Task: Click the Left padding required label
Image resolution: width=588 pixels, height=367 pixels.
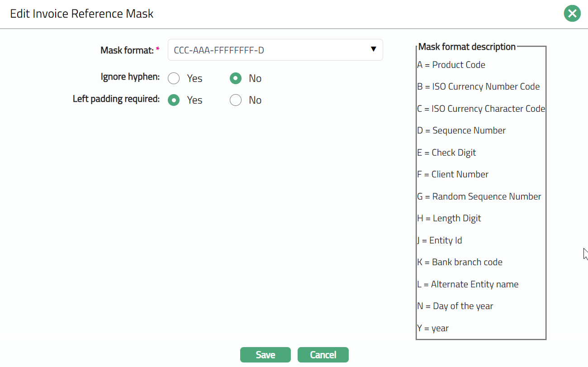Action: coord(116,99)
